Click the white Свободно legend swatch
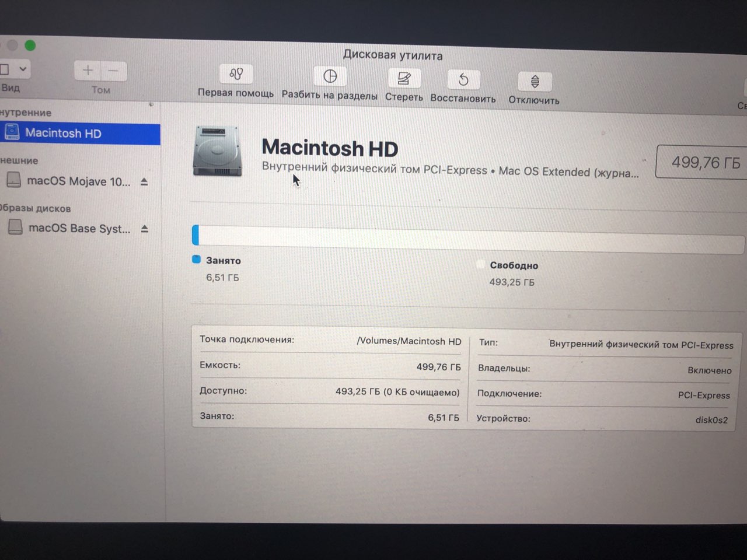The image size is (747, 560). [x=480, y=264]
